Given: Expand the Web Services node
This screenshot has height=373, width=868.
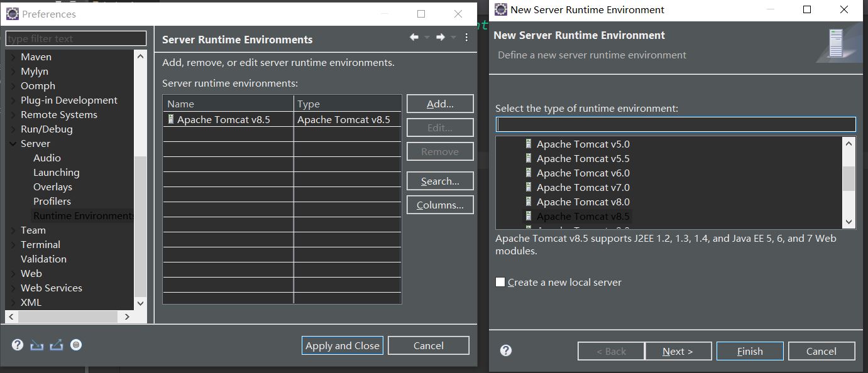Looking at the screenshot, I should tap(14, 288).
